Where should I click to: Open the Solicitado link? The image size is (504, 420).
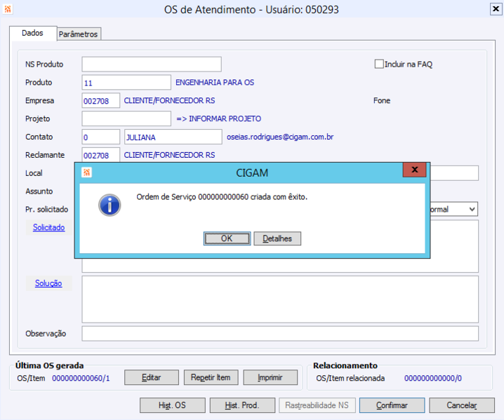49,227
